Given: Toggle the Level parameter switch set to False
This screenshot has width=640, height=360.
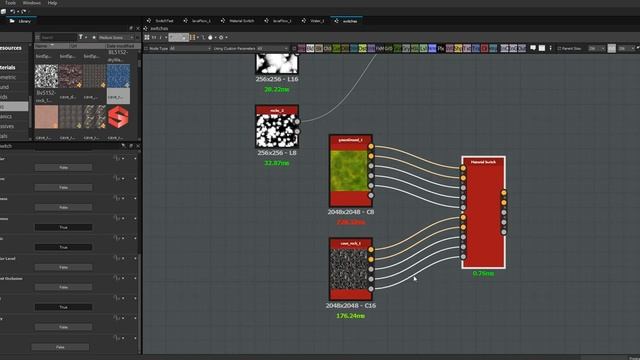Looking at the screenshot, I should 63,267.
